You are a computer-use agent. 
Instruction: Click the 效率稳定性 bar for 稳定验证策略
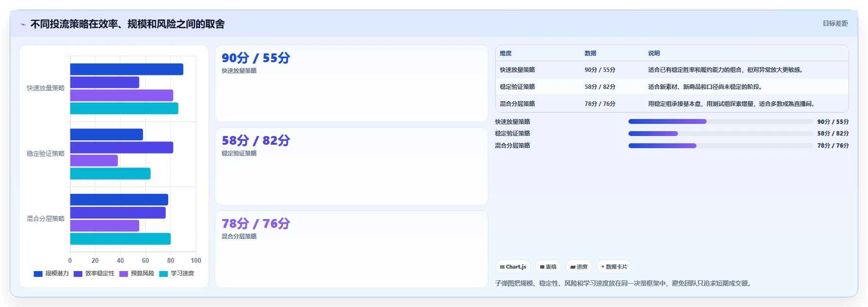(x=122, y=148)
